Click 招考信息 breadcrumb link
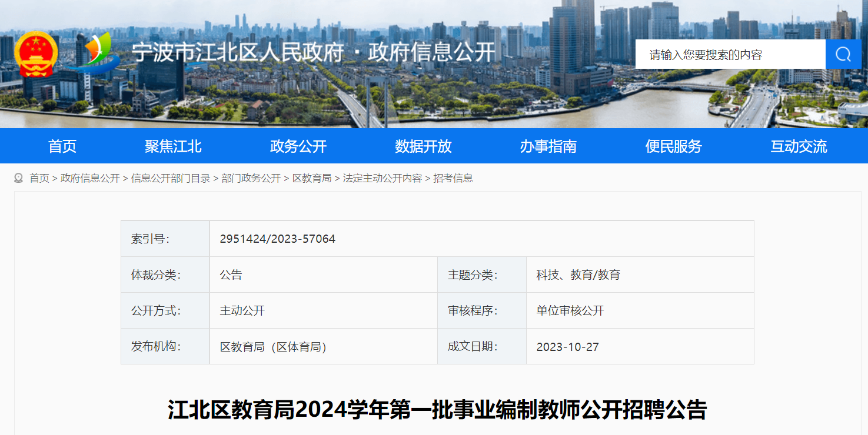 click(x=453, y=178)
